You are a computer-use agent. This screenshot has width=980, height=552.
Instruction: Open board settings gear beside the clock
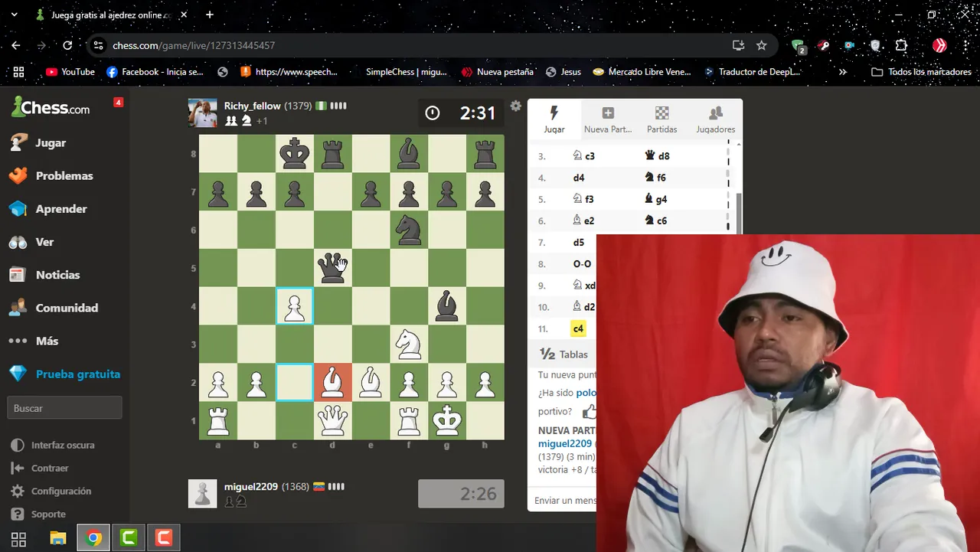click(516, 106)
